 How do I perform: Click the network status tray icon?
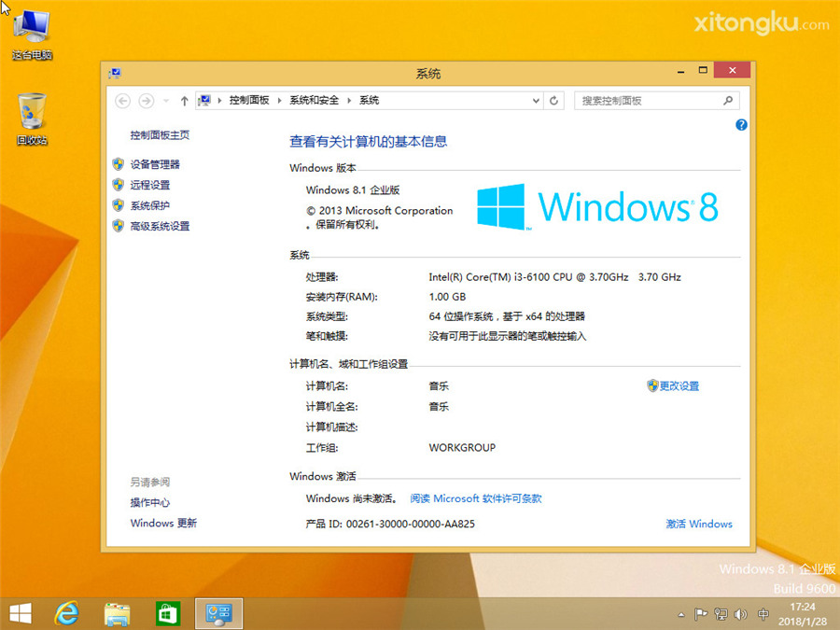coord(721,614)
